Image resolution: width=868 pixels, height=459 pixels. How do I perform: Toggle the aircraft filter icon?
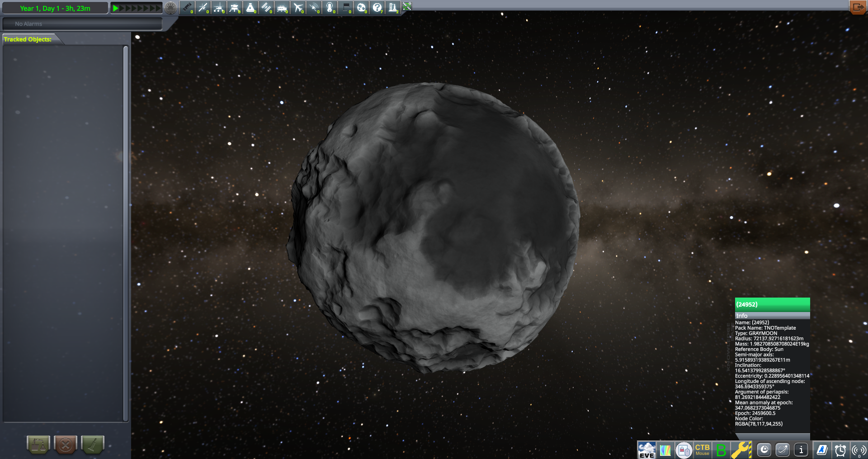(x=298, y=8)
